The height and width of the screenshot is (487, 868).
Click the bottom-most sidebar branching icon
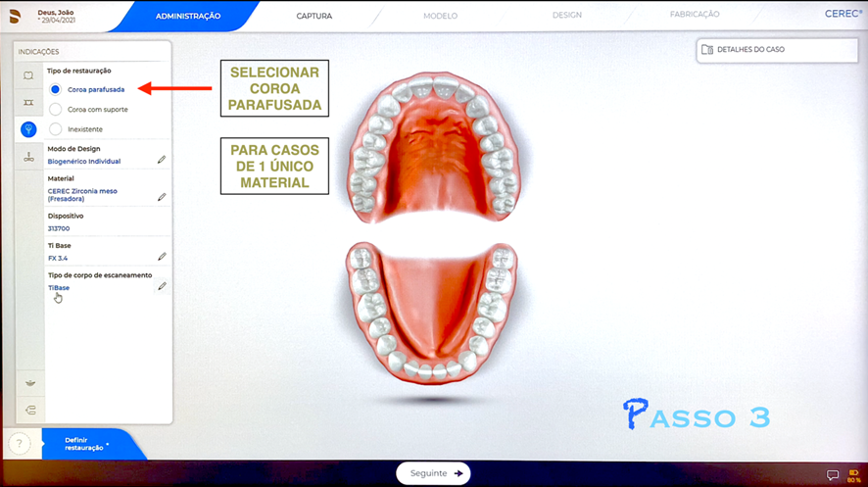pos(29,410)
